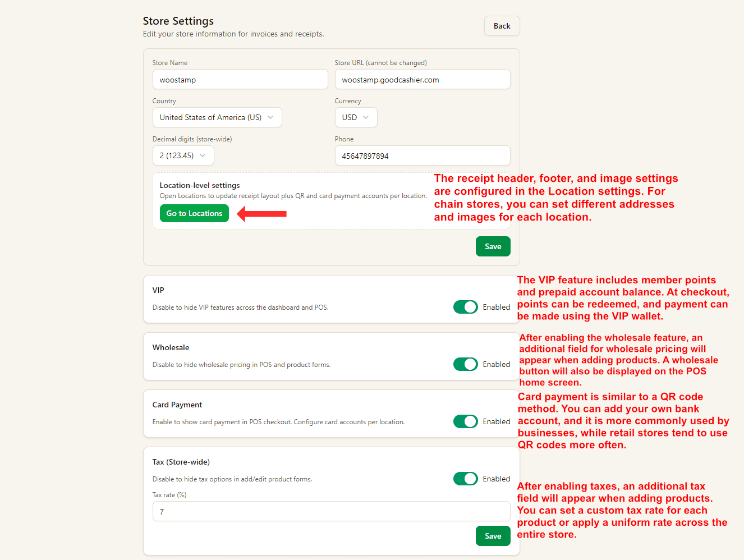Viewport: 744px width, 560px height.
Task: Open the Country dropdown
Action: [217, 117]
